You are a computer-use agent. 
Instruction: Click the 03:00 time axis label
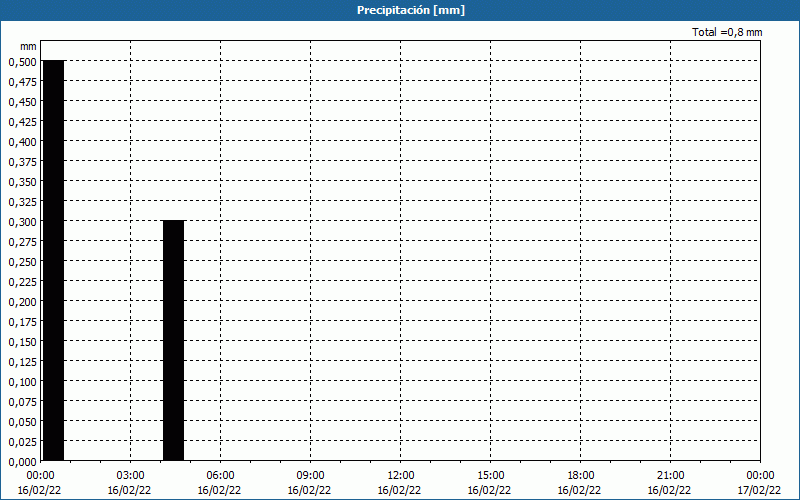point(130,476)
